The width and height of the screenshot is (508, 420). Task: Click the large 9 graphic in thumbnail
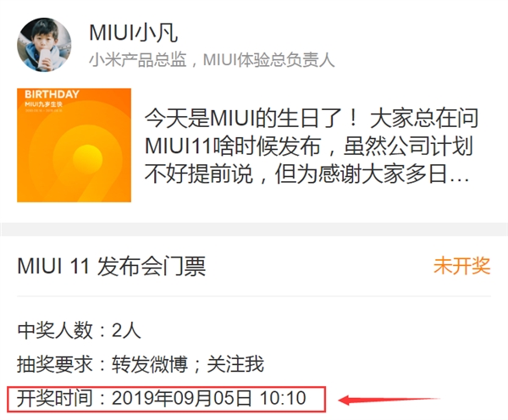pyautogui.click(x=85, y=162)
